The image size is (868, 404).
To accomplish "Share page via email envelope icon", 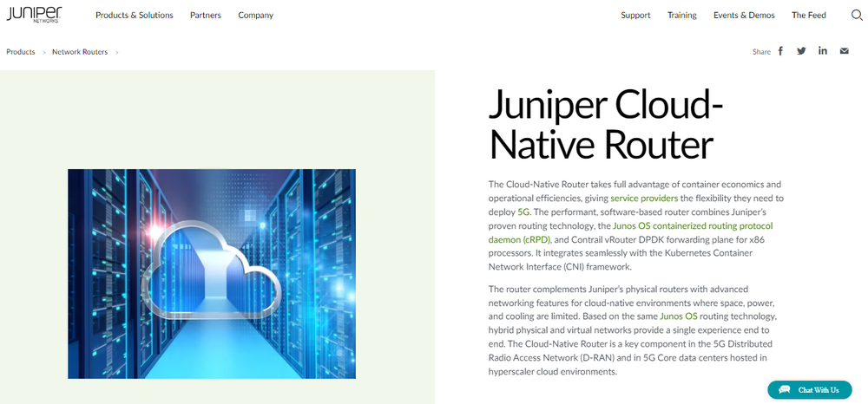I will pyautogui.click(x=845, y=51).
